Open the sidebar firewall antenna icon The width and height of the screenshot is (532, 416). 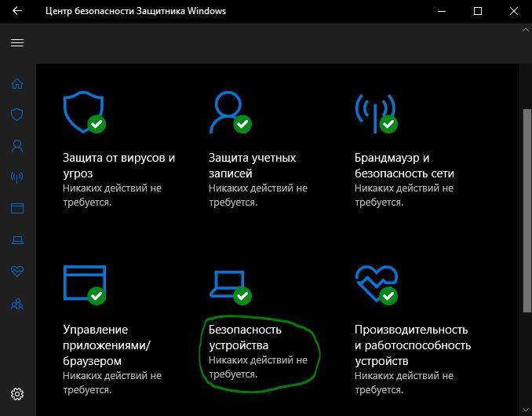pyautogui.click(x=17, y=177)
